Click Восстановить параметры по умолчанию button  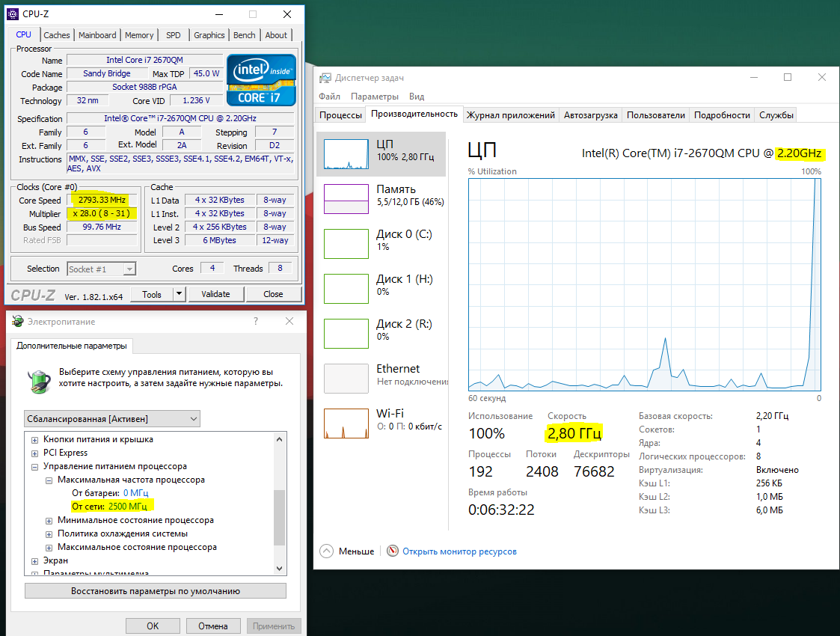156,591
